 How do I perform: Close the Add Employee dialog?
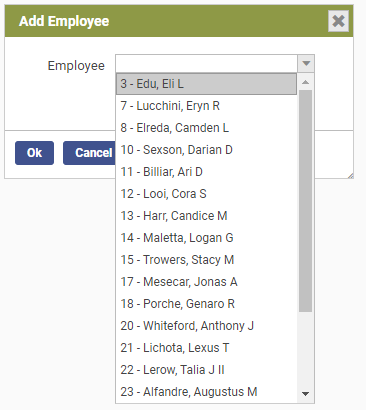[x=338, y=21]
